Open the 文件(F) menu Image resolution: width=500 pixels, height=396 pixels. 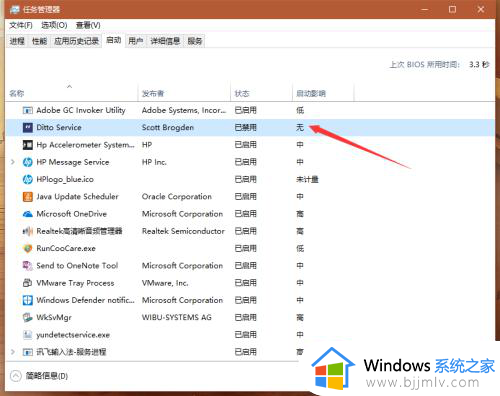21,25
